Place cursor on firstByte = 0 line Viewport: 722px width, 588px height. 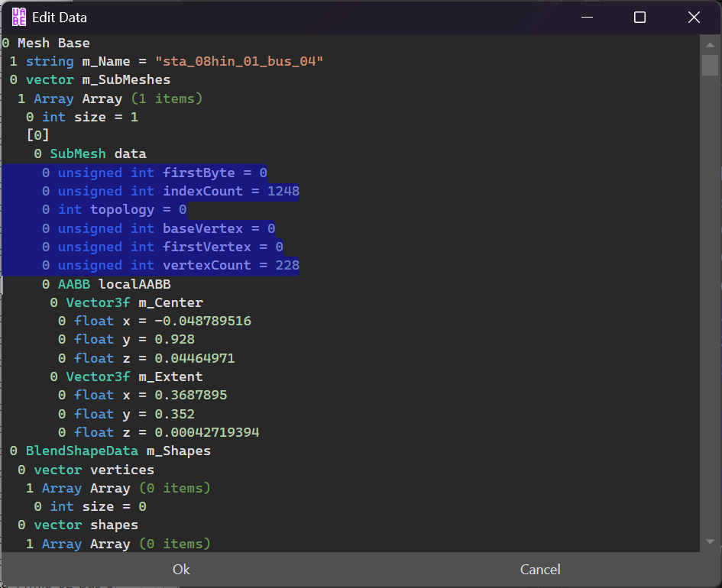tap(154, 173)
